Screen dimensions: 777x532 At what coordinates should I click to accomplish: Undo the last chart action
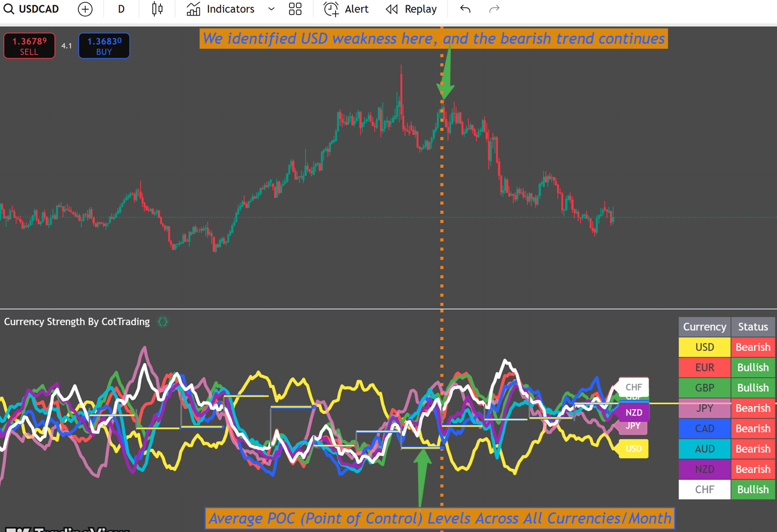click(465, 9)
